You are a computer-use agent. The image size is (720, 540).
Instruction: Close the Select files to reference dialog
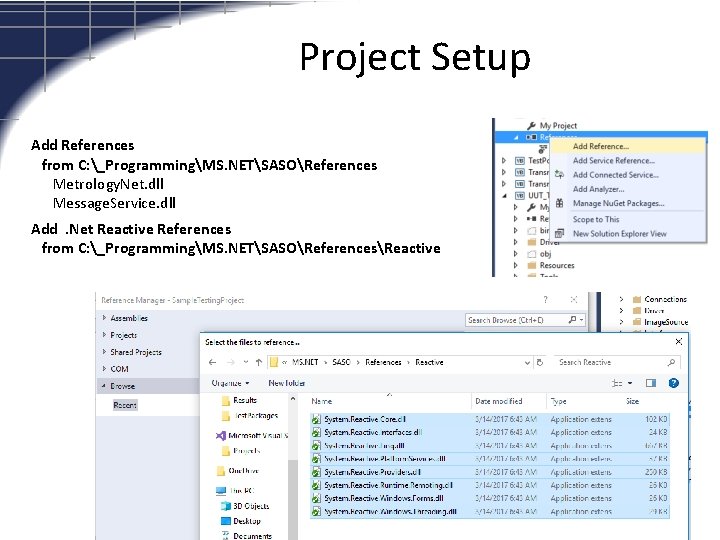click(x=679, y=342)
